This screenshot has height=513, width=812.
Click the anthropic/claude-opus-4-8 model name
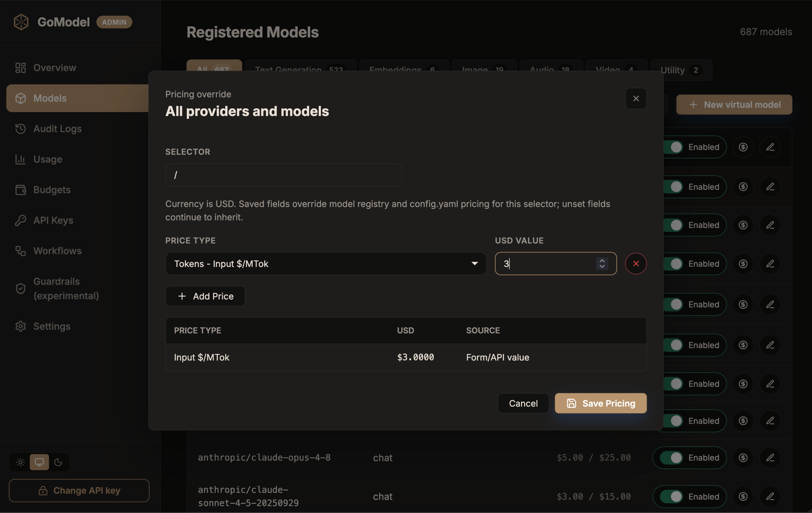(264, 458)
